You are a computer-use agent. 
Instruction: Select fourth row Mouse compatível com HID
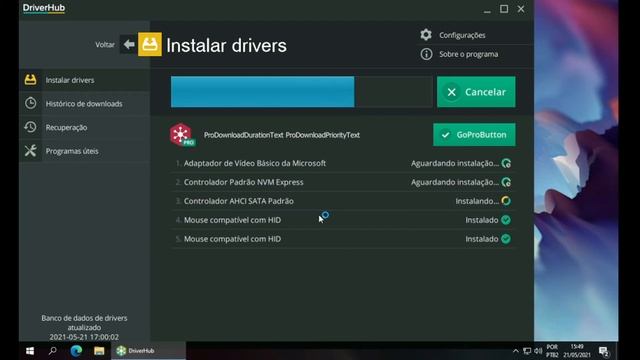tap(343, 220)
